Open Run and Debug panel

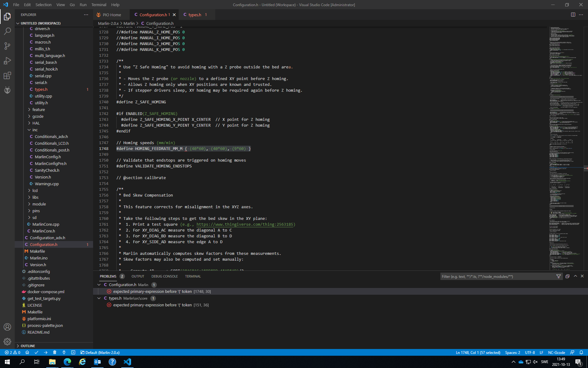[x=7, y=61]
